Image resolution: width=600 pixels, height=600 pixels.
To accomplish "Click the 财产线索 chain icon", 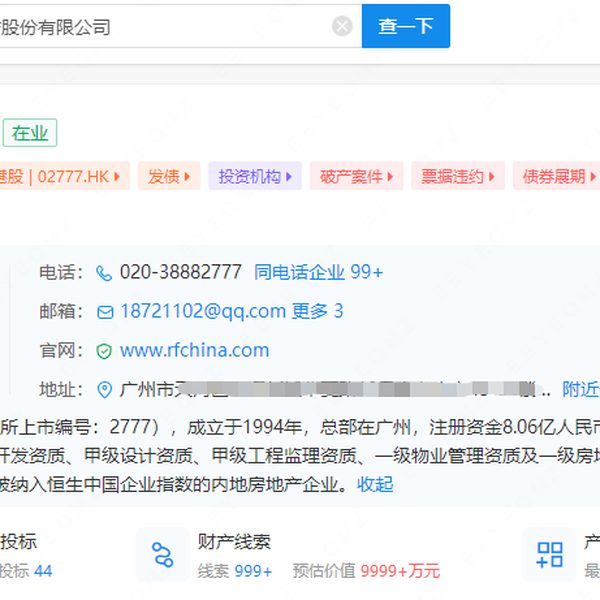I will [x=163, y=554].
